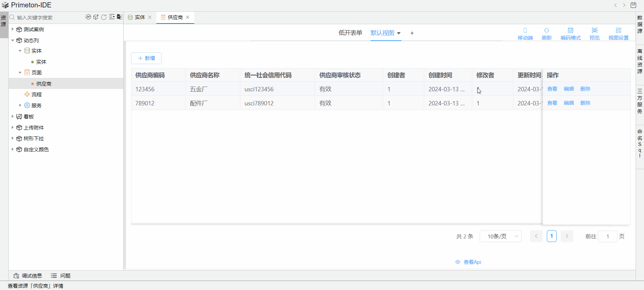
Task: Click the collapse-all icon in resource panel
Action: click(112, 17)
